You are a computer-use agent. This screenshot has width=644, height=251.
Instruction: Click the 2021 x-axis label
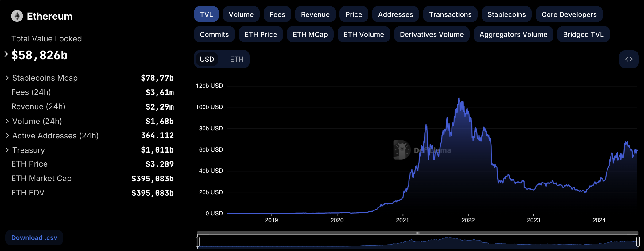402,220
